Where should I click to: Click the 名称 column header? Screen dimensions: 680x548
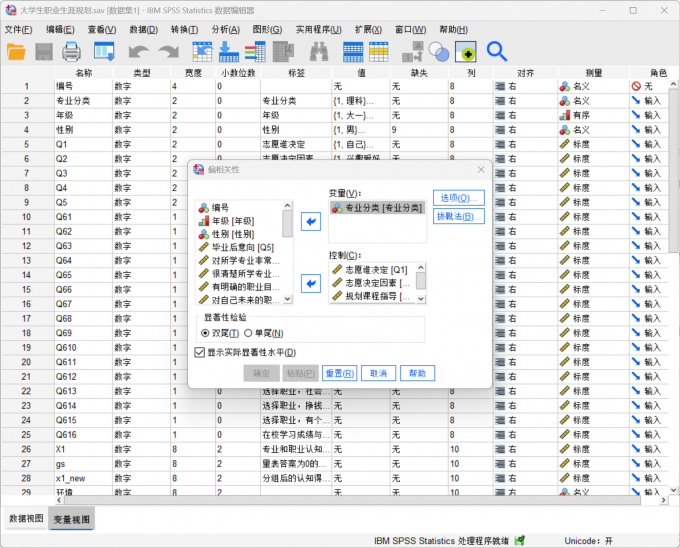coord(84,72)
